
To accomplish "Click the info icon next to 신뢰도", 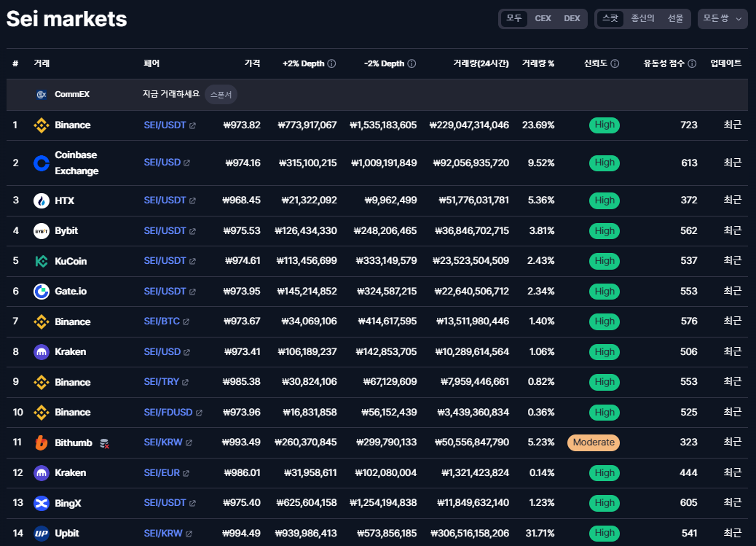I will [615, 64].
